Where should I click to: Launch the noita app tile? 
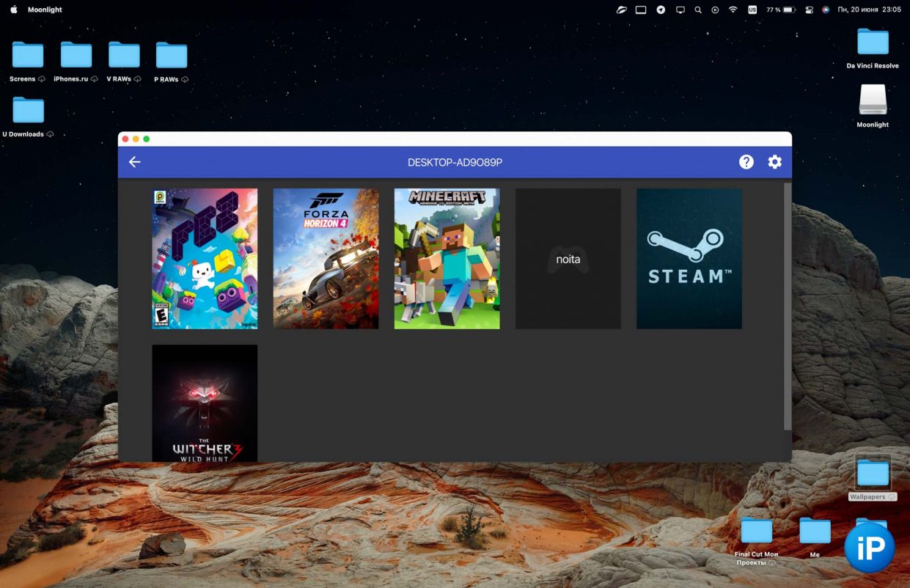[568, 259]
